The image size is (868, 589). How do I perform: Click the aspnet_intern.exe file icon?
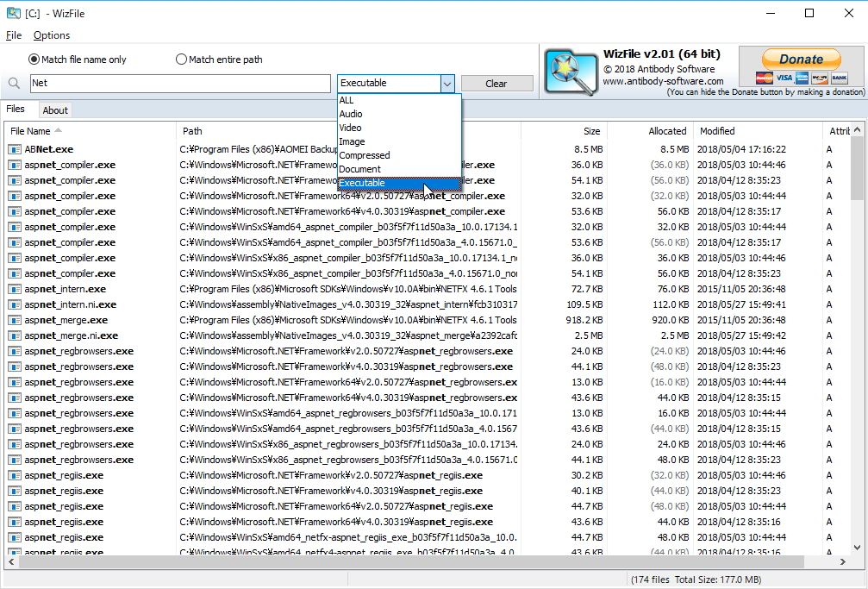pyautogui.click(x=15, y=289)
